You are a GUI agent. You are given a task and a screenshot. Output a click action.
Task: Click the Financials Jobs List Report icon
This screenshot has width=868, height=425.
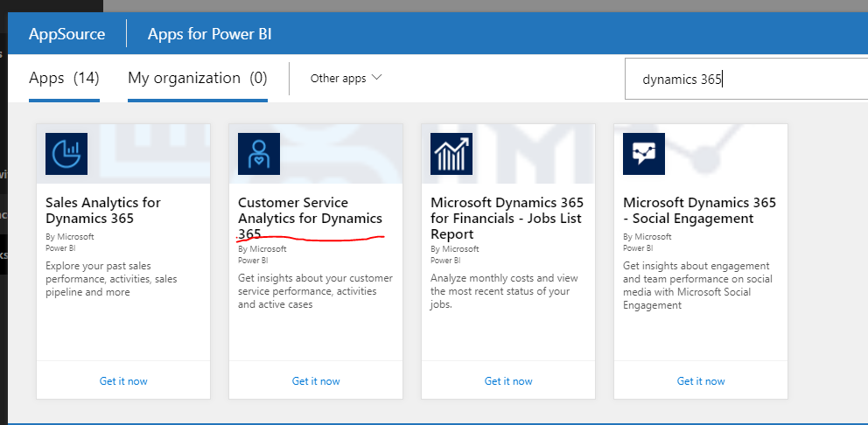tap(451, 154)
